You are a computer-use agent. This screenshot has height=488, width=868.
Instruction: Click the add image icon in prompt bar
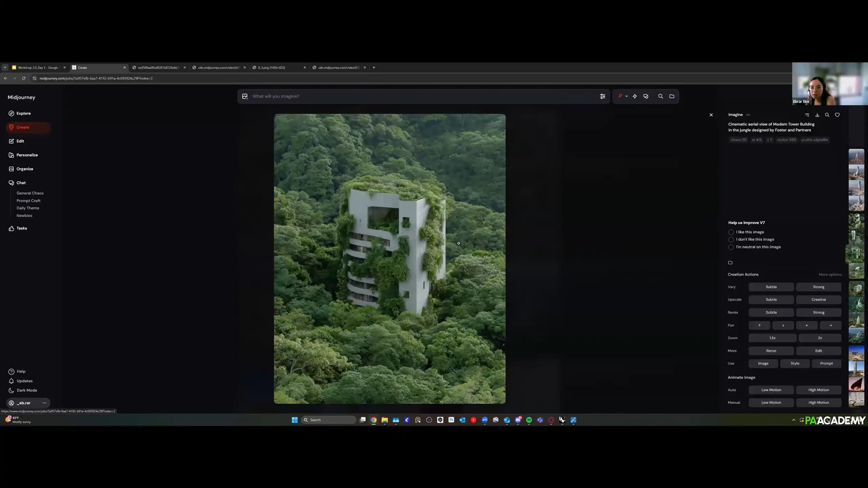245,96
